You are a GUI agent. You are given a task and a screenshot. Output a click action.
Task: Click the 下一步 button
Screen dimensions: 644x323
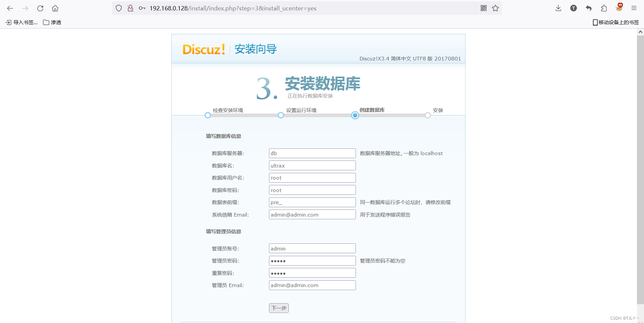(x=279, y=308)
